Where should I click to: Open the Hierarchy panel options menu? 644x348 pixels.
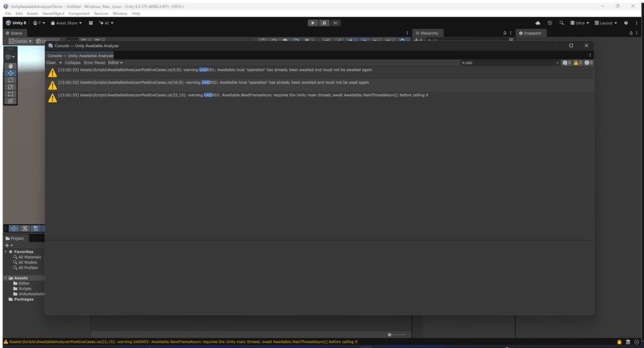pos(511,33)
